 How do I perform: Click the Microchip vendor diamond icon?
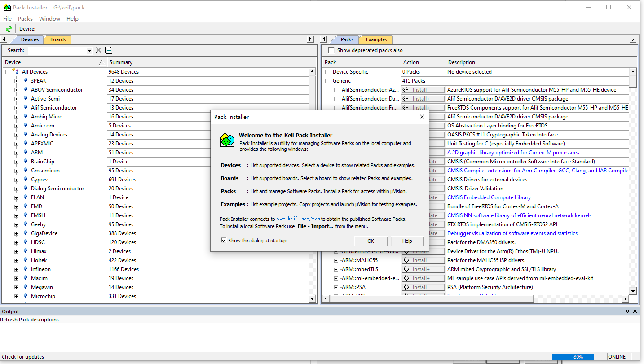coord(26,296)
